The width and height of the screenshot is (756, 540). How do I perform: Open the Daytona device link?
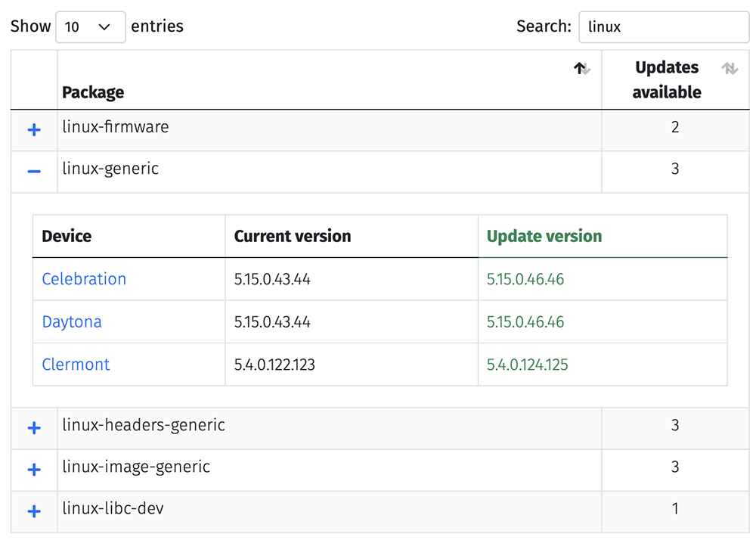(72, 321)
